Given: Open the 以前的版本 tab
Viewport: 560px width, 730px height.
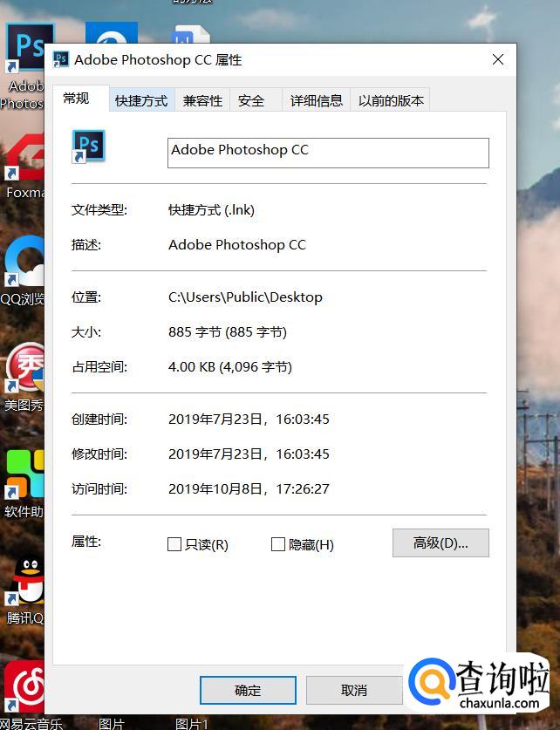Looking at the screenshot, I should click(391, 101).
